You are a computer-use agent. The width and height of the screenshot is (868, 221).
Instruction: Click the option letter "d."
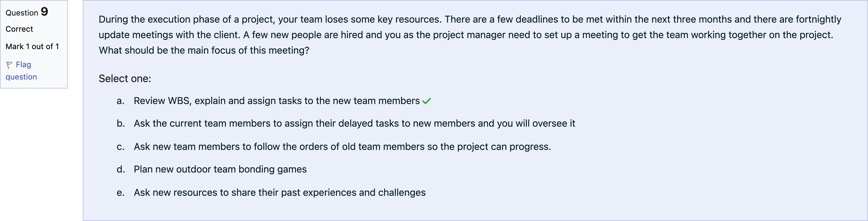click(x=121, y=169)
